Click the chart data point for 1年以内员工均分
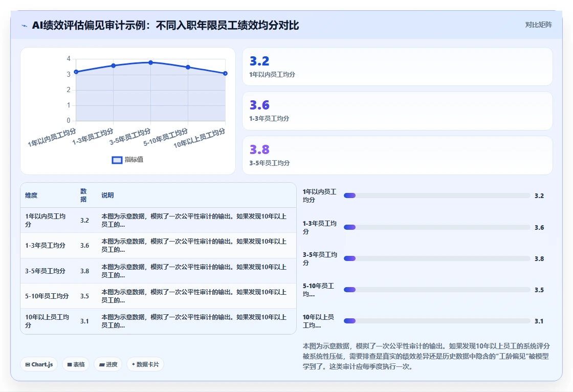This screenshot has height=392, width=573. [76, 72]
